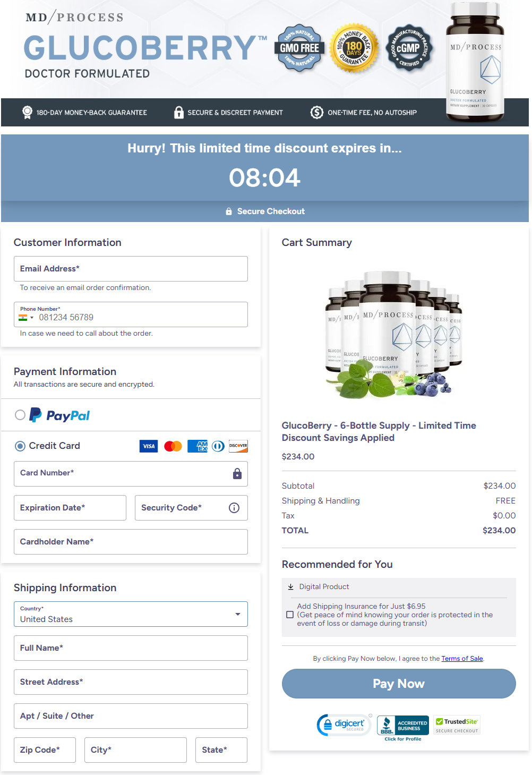This screenshot has width=532, height=775.
Task: Click the info icon beside Security Code
Action: coord(234,508)
